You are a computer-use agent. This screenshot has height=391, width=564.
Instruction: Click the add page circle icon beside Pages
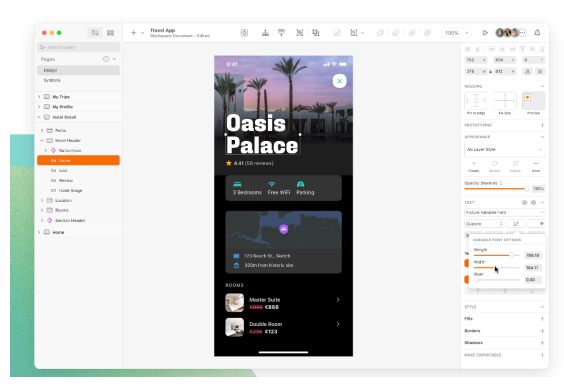[106, 59]
